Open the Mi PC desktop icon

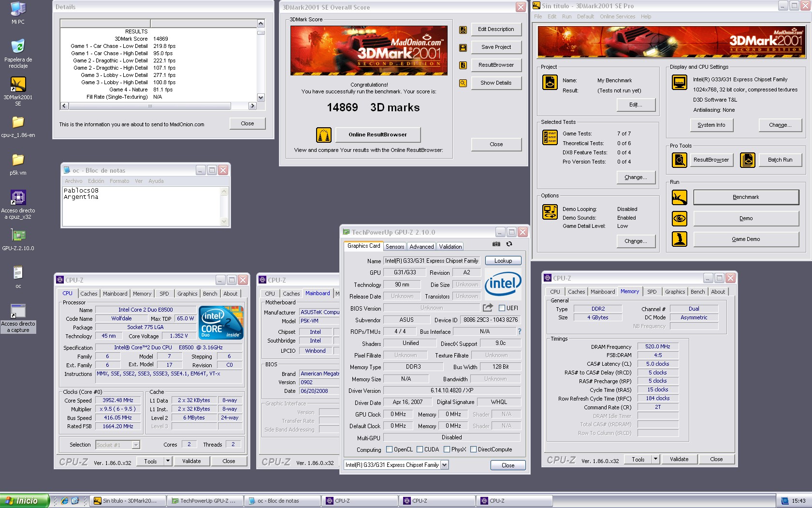tap(18, 9)
